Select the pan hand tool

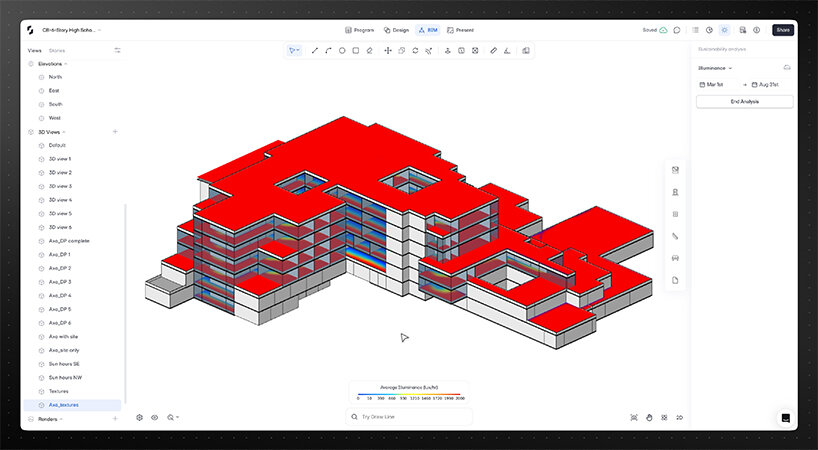tap(650, 417)
